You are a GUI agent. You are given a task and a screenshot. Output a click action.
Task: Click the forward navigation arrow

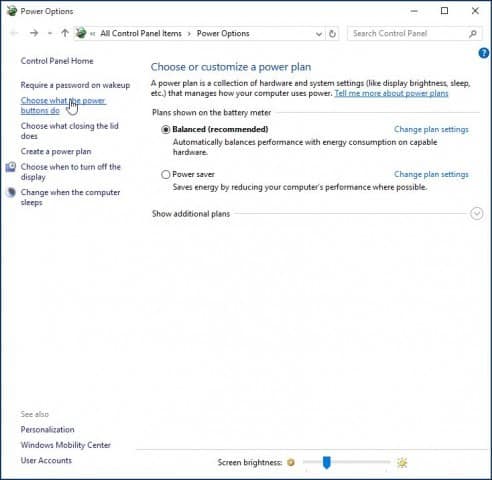[34, 33]
